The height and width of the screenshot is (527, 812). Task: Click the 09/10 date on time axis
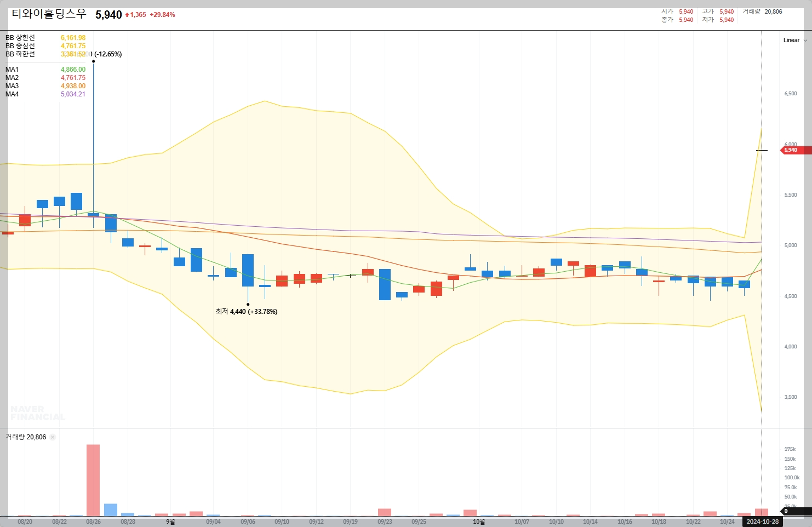(282, 522)
